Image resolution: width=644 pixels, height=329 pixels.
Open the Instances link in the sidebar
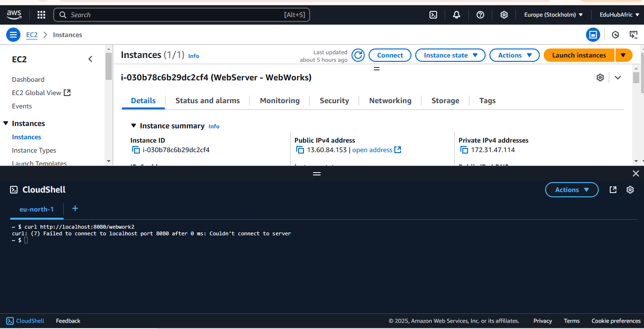(27, 137)
